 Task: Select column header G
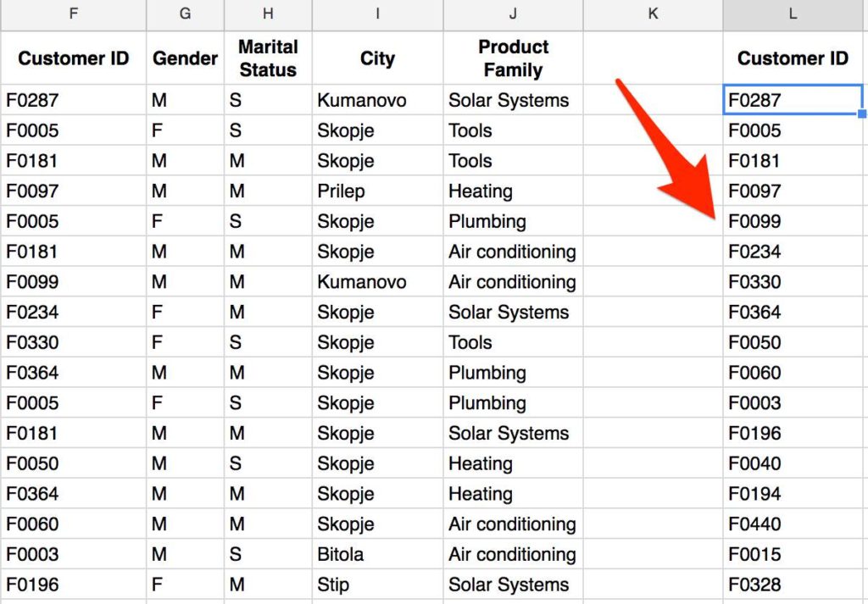[x=184, y=14]
